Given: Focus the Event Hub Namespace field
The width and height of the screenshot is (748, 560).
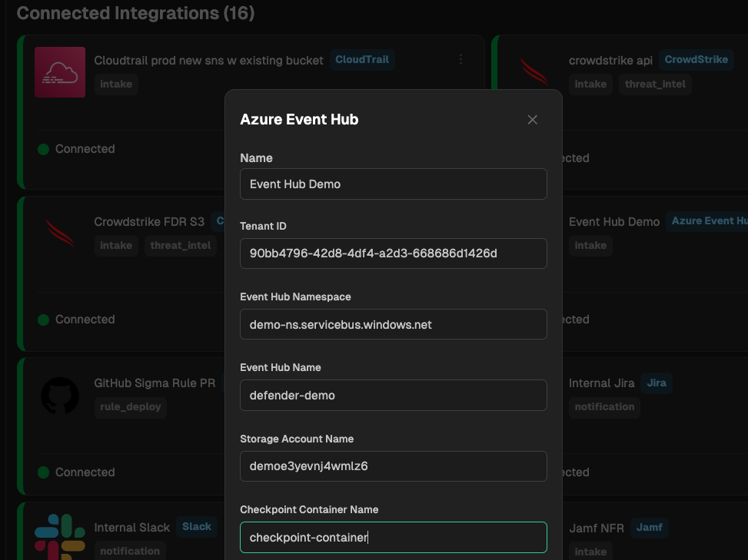Looking at the screenshot, I should (393, 324).
